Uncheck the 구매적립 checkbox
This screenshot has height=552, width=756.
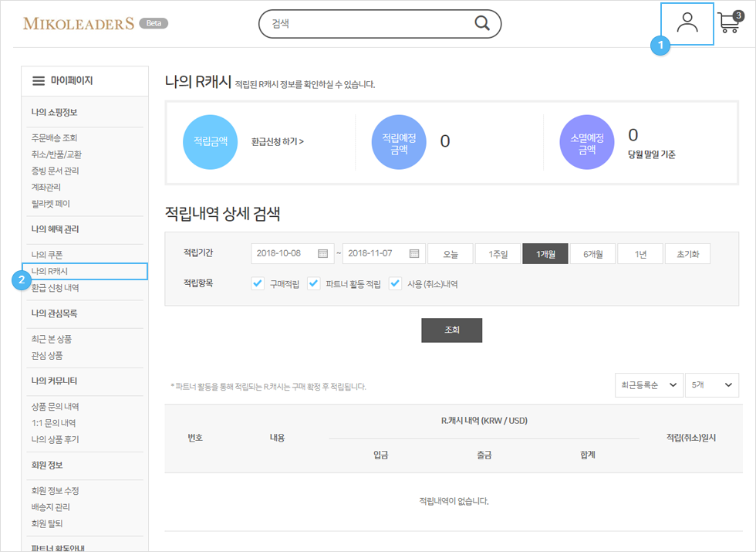[x=258, y=283]
